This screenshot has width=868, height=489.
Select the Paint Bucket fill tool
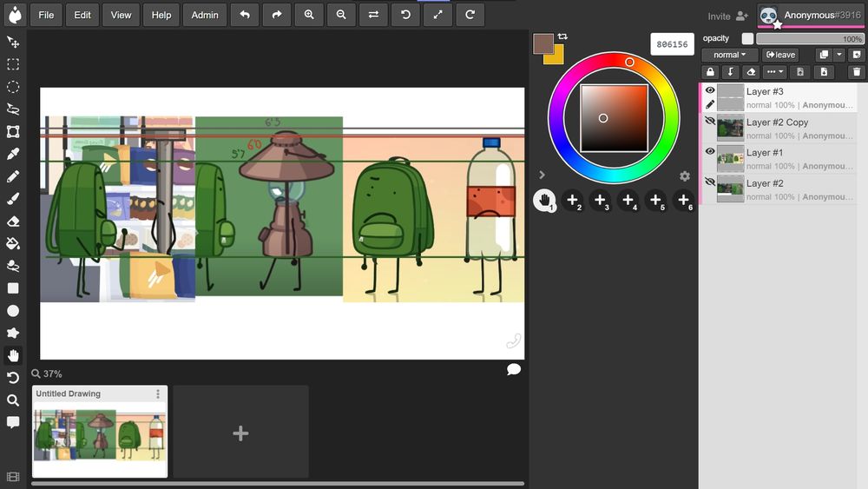[13, 243]
